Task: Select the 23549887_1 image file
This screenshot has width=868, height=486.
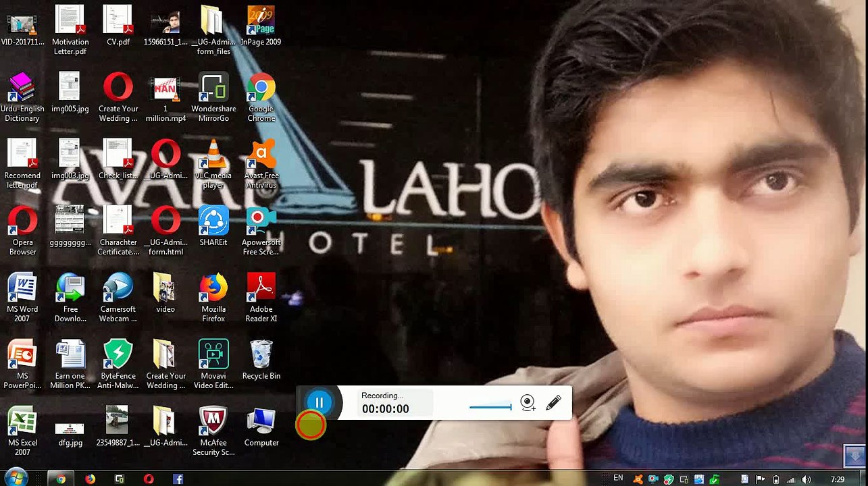Action: pyautogui.click(x=118, y=428)
